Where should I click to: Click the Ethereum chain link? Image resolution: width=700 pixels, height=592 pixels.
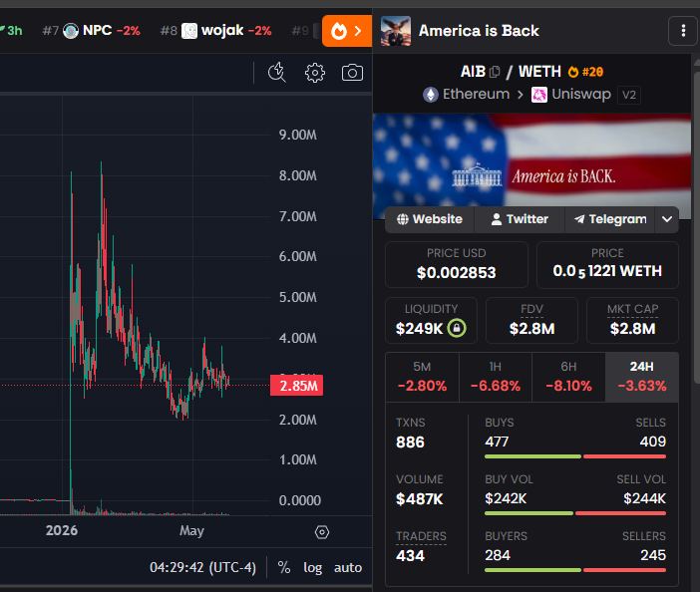pos(466,94)
